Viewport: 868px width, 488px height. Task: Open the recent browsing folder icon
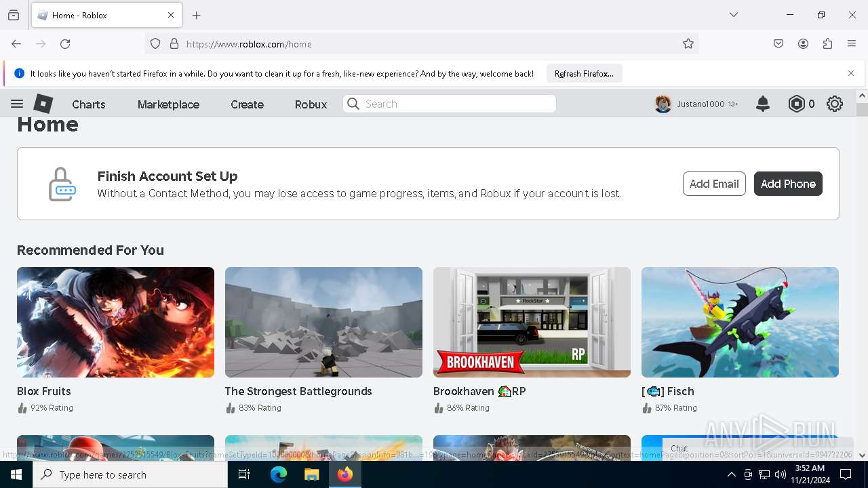point(14,15)
